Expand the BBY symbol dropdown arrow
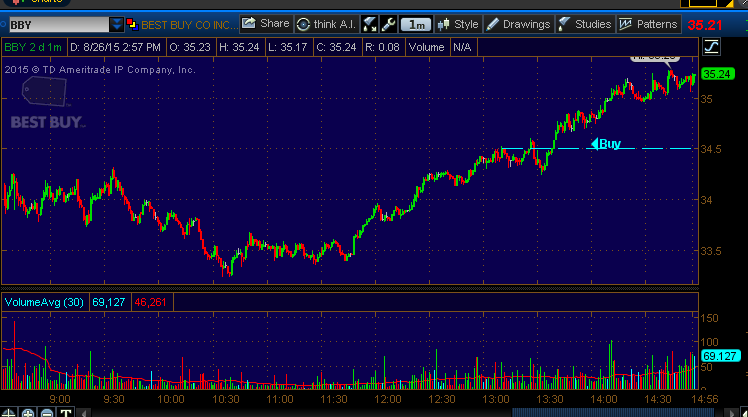748x417 pixels. point(117,24)
